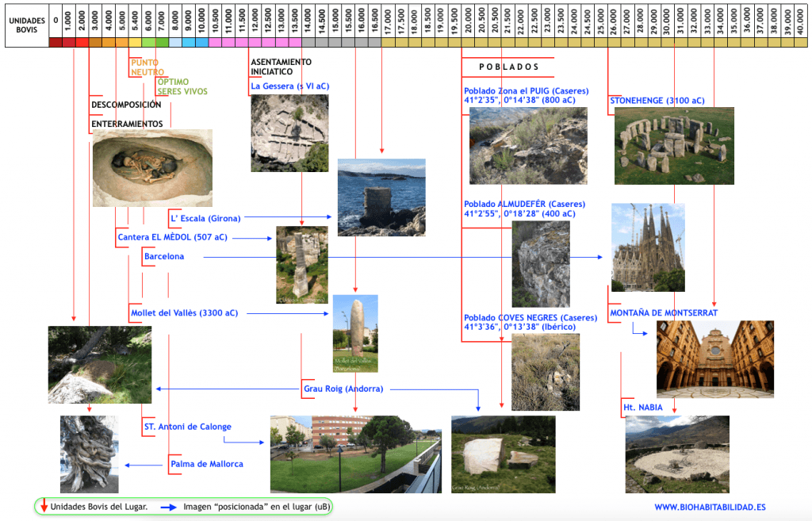View the Mollet del Vallès menhir photo
The image size is (812, 521).
(x=355, y=334)
